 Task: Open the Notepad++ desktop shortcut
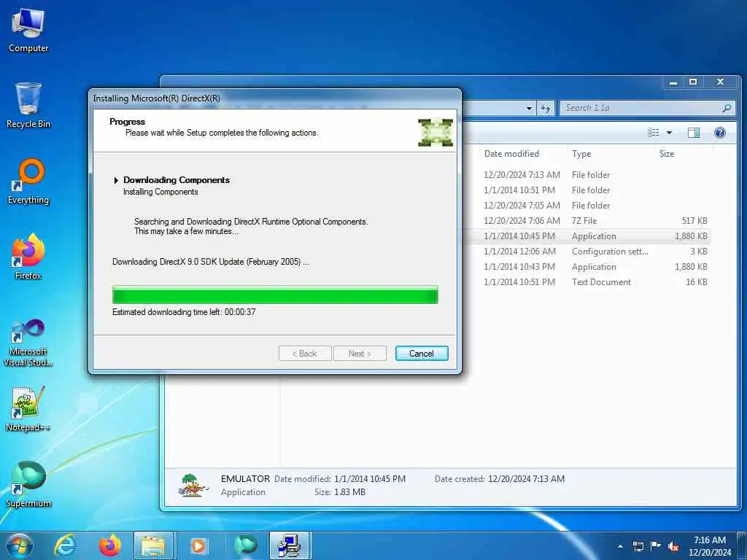click(28, 408)
